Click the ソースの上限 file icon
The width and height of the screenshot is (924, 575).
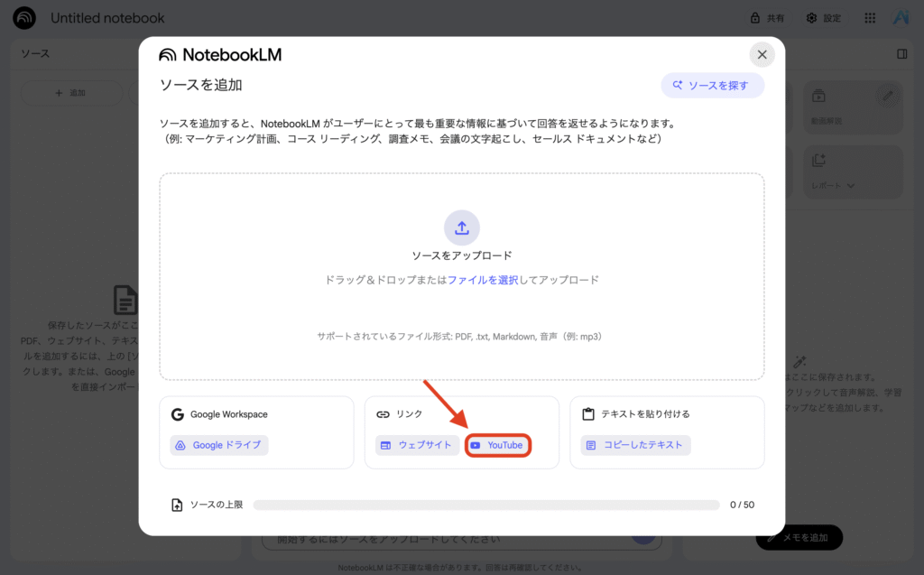[177, 505]
